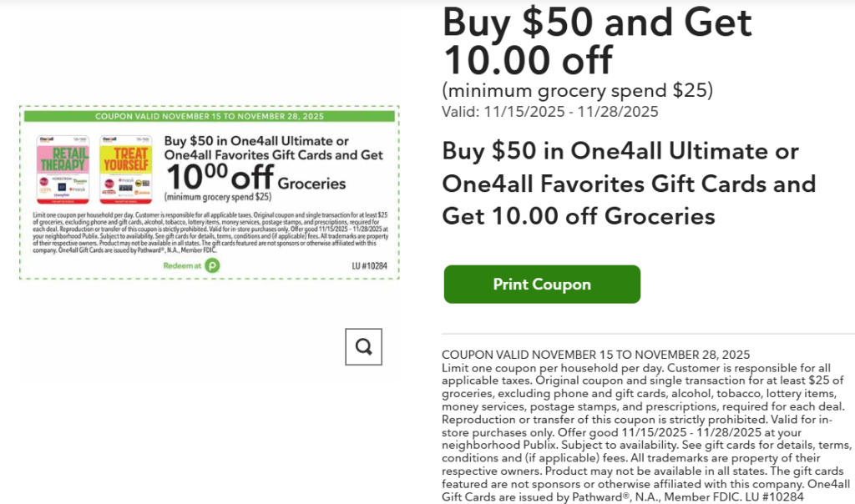Click the bold One4all Ultimate description subheading

tap(629, 184)
